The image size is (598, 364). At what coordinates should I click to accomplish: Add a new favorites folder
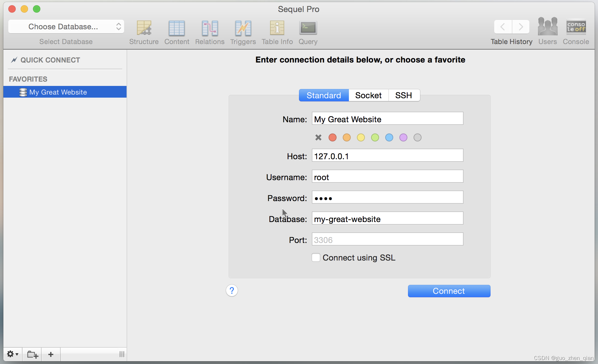coord(32,354)
